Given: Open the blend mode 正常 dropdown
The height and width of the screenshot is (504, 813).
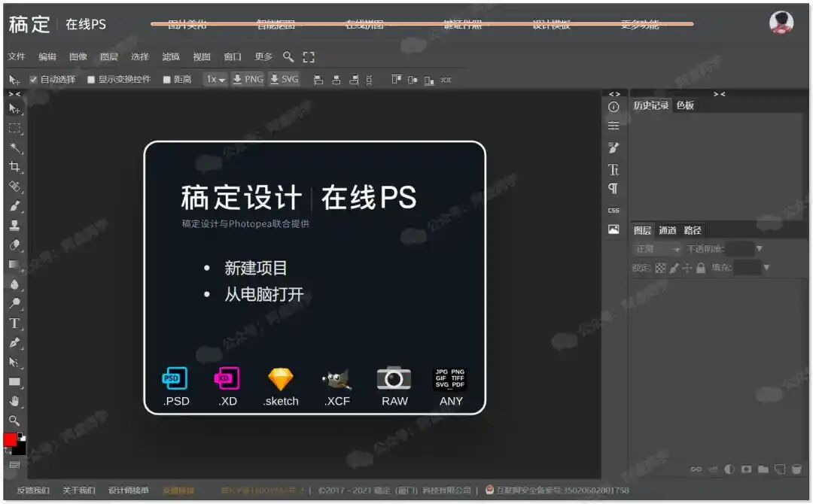Looking at the screenshot, I should tap(657, 249).
